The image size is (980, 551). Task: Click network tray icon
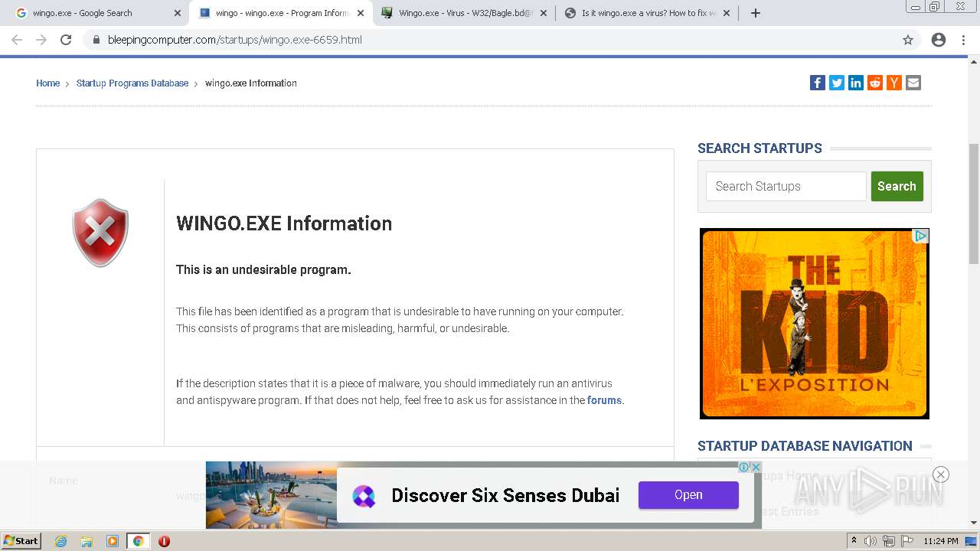point(889,541)
